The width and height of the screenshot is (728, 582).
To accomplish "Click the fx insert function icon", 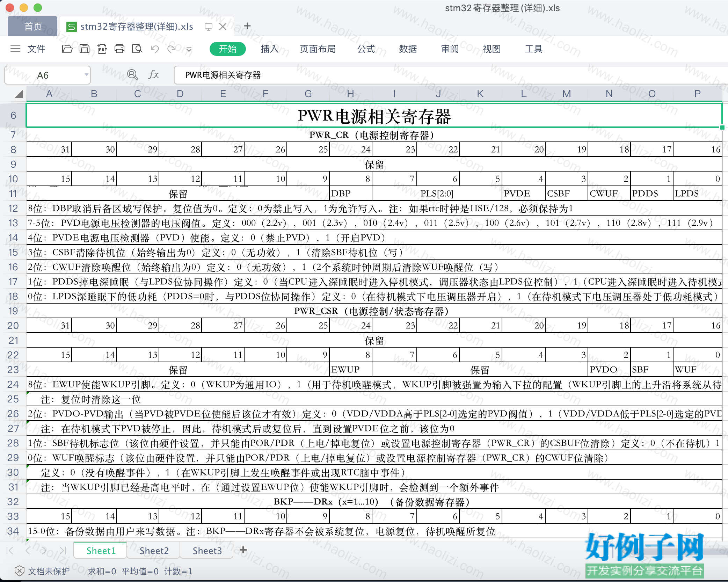I will 154,75.
